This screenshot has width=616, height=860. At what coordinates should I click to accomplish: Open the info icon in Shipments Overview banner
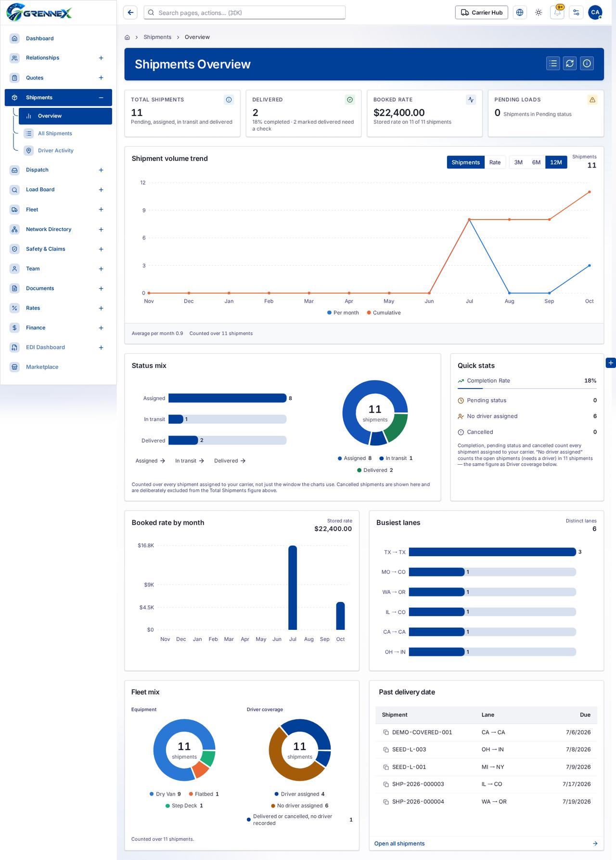coord(587,64)
